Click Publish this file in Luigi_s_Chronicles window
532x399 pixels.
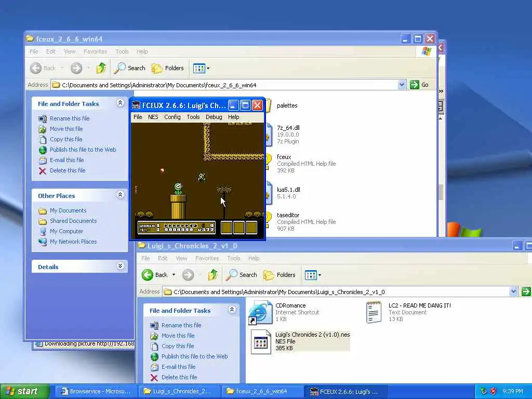pyautogui.click(x=194, y=356)
